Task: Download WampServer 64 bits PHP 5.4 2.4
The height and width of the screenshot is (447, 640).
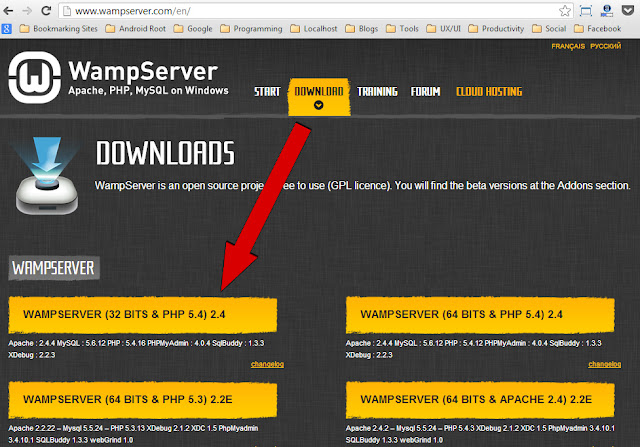Action: coord(480,315)
